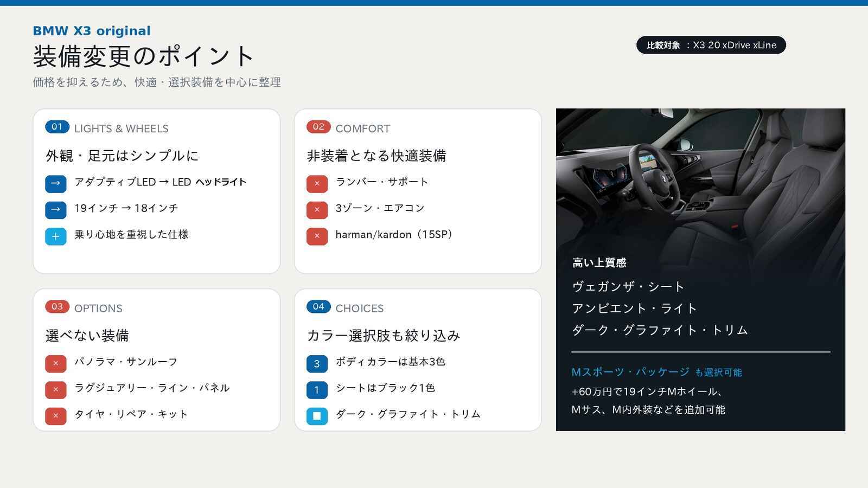Click ダーク・グラファイト・トリム text in the CHOICES card

click(408, 414)
